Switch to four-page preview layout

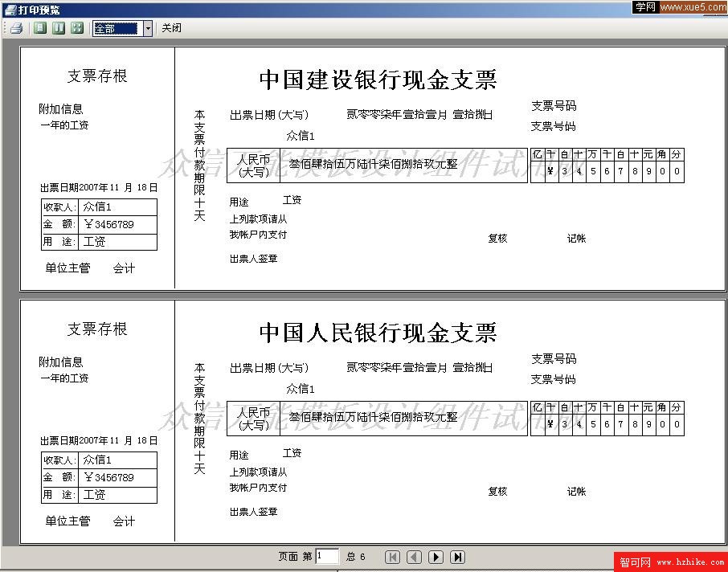pyautogui.click(x=76, y=28)
